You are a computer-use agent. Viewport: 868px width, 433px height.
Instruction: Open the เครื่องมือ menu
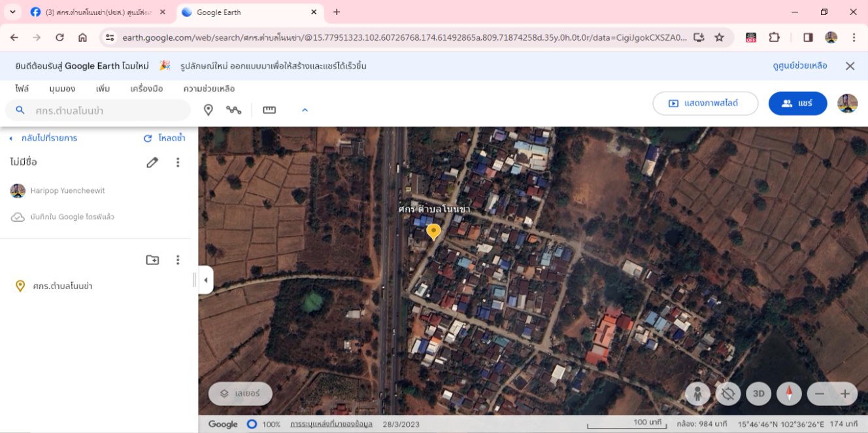(146, 88)
